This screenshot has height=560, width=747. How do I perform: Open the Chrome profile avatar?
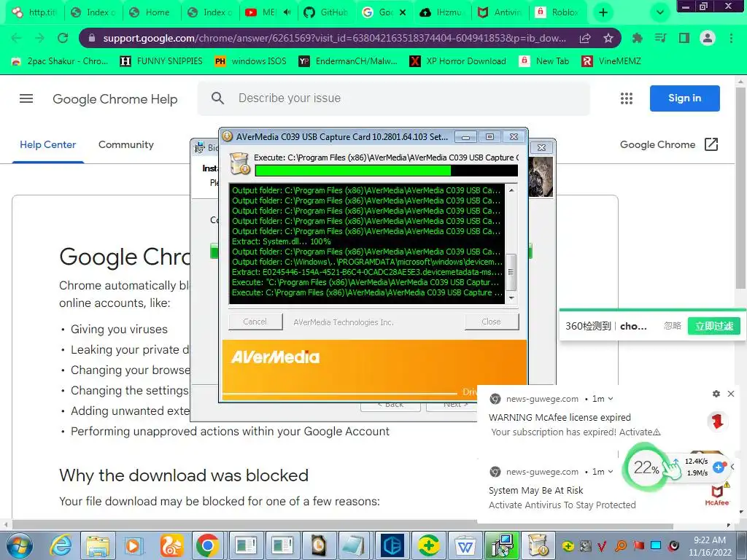708,38
